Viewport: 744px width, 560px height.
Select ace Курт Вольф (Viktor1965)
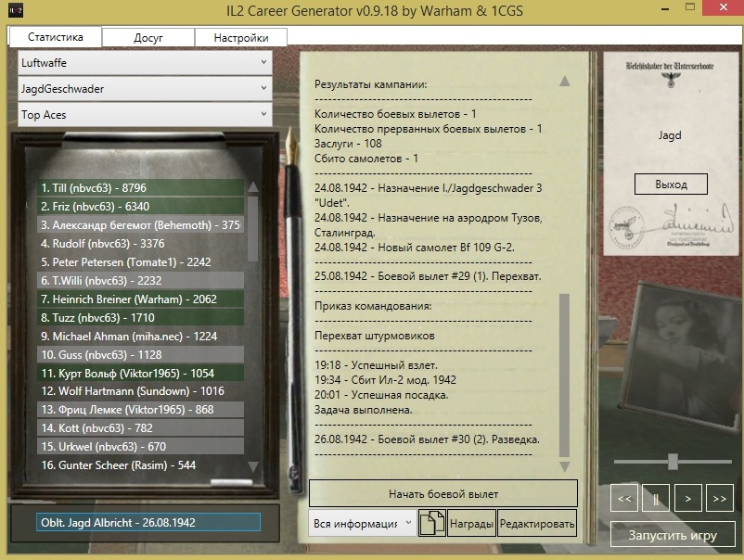[140, 373]
